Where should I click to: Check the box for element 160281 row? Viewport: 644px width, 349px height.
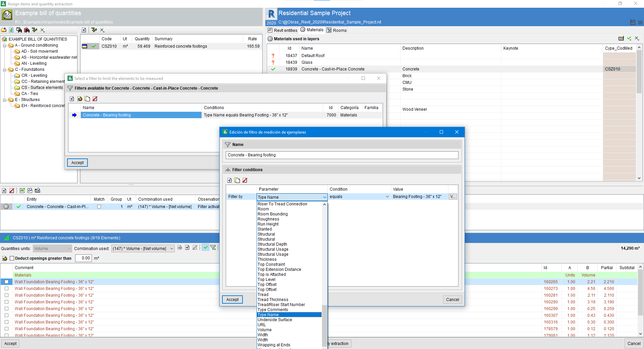pos(6,295)
